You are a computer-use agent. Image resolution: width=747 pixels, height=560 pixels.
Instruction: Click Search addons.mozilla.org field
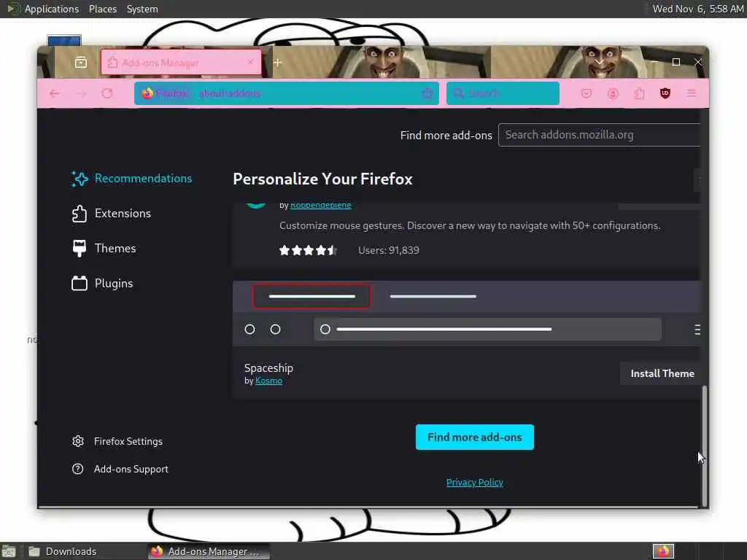pyautogui.click(x=599, y=135)
